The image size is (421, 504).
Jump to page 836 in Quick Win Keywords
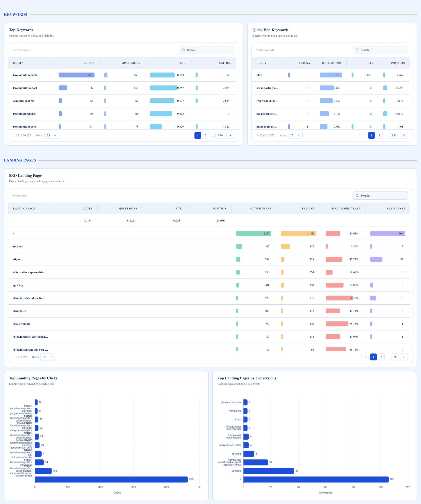click(394, 135)
